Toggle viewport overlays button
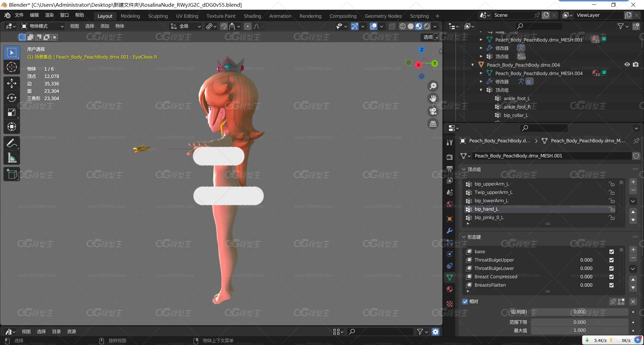 click(x=373, y=26)
